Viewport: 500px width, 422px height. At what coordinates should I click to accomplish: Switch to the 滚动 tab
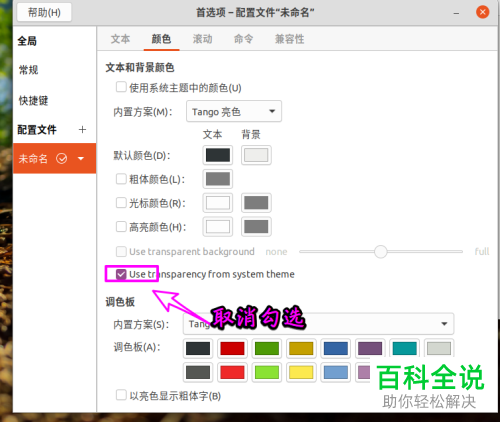pos(202,39)
